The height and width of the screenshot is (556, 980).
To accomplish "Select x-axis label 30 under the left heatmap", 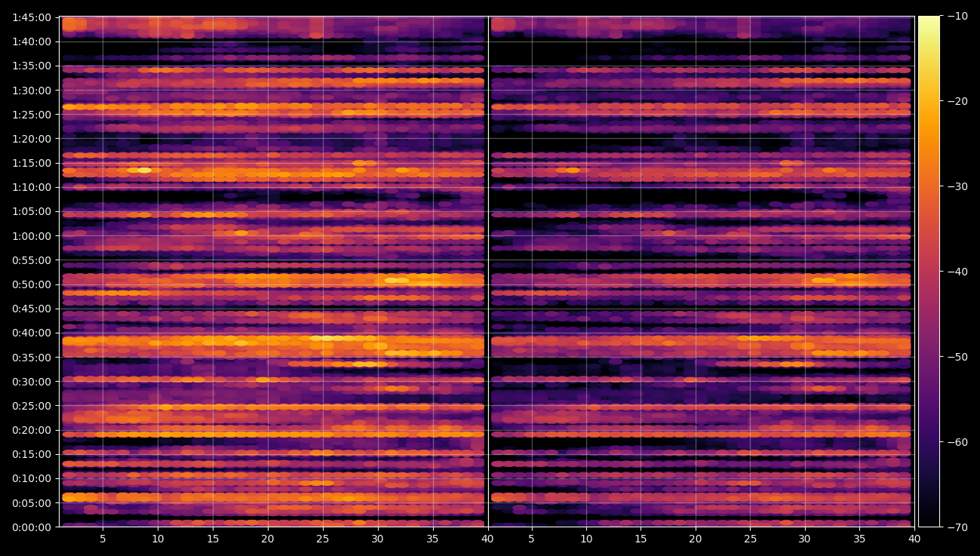I will [378, 539].
